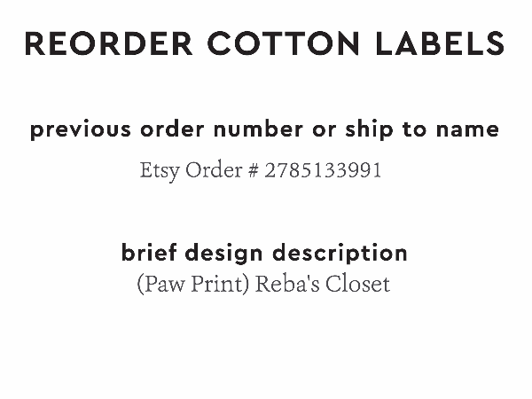Viewport: 532px width, 399px height.
Task: Click the word "Etsy" in the order line
Action: tap(160, 169)
